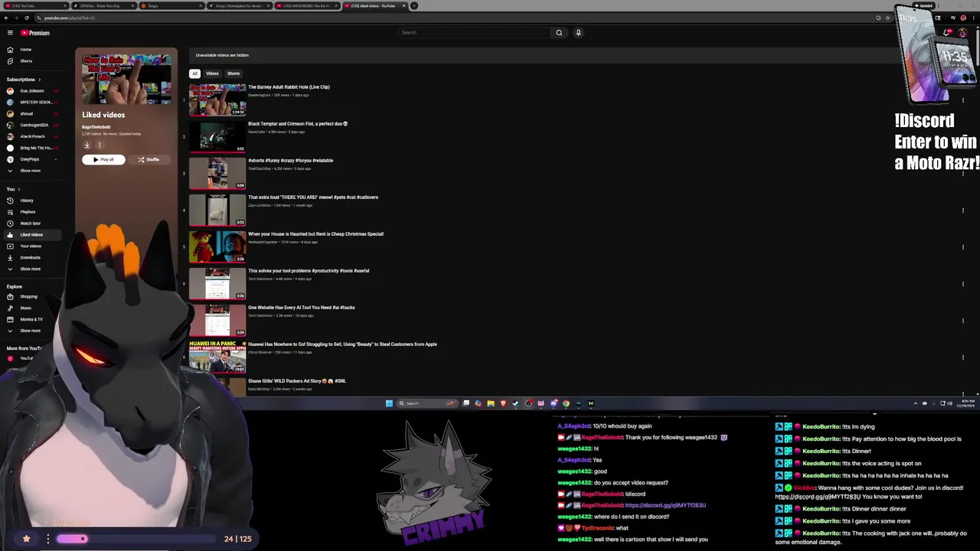Open File Explorer from the taskbar

(x=491, y=403)
